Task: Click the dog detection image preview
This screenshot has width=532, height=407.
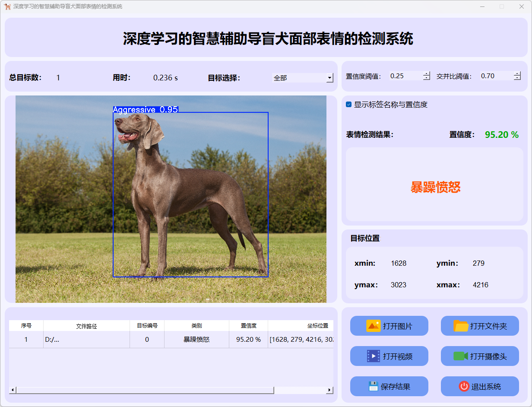Action: pyautogui.click(x=171, y=199)
